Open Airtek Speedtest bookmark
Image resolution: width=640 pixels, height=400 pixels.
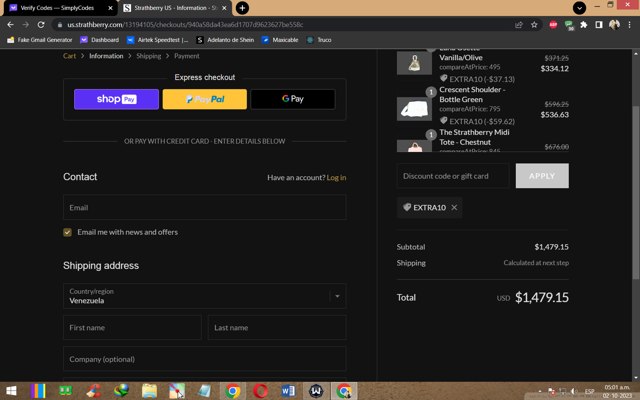click(x=158, y=40)
